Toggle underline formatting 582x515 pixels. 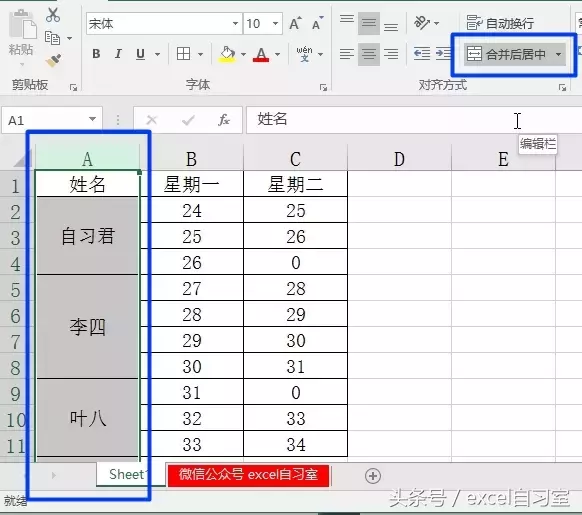(140, 54)
